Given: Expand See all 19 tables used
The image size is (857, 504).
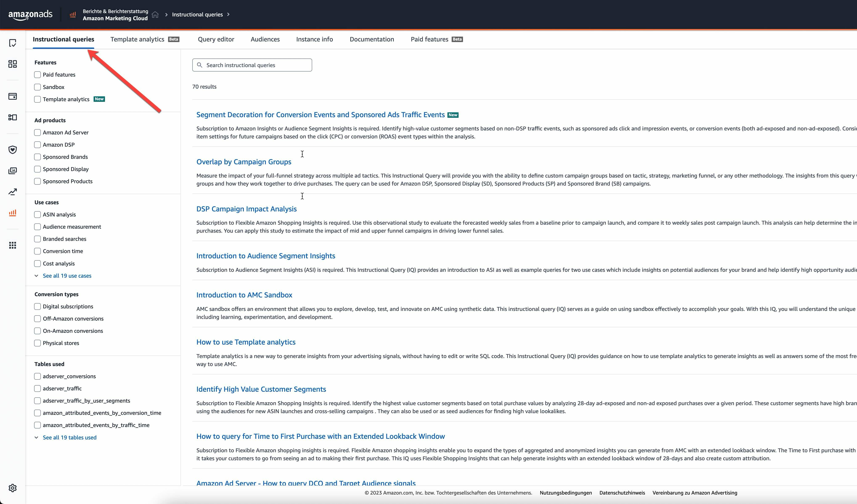Looking at the screenshot, I should (x=70, y=438).
